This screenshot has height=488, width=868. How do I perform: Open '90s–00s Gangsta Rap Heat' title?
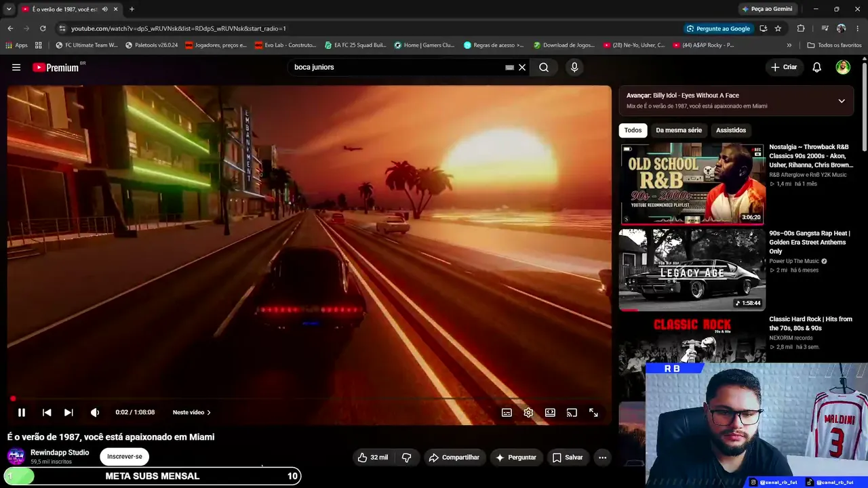(810, 242)
